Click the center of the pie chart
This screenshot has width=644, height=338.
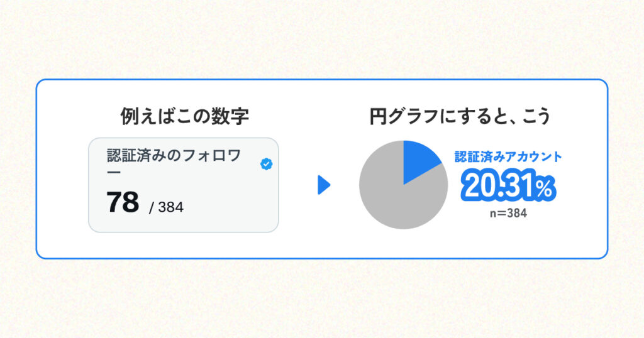[x=404, y=185]
